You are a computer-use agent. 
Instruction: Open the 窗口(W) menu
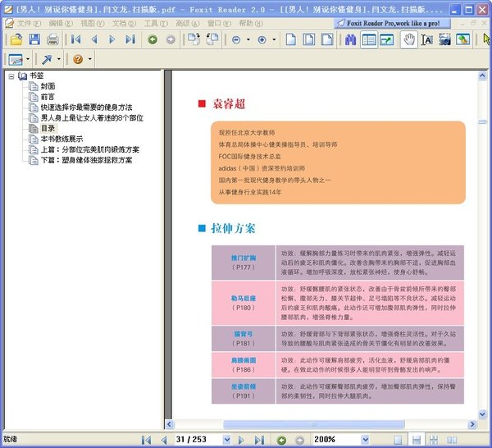click(x=219, y=23)
